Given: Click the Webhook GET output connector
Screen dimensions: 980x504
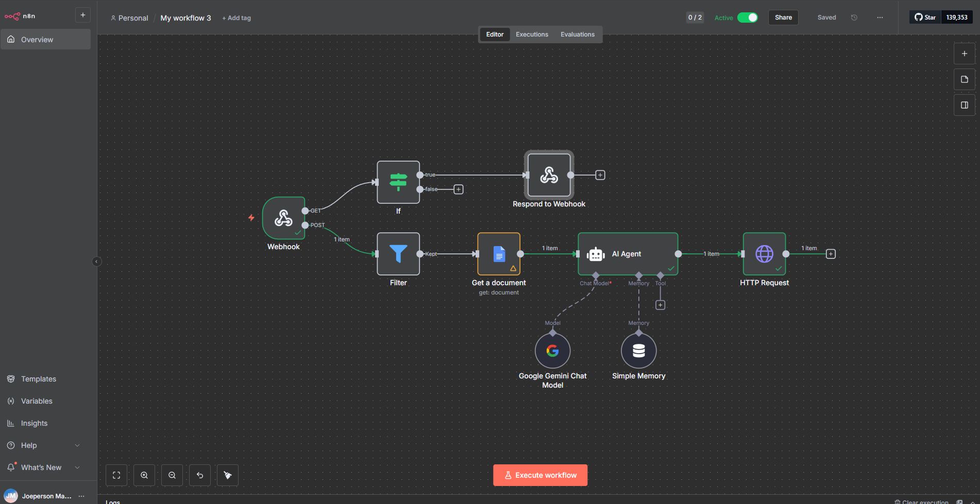Looking at the screenshot, I should click(x=305, y=211).
